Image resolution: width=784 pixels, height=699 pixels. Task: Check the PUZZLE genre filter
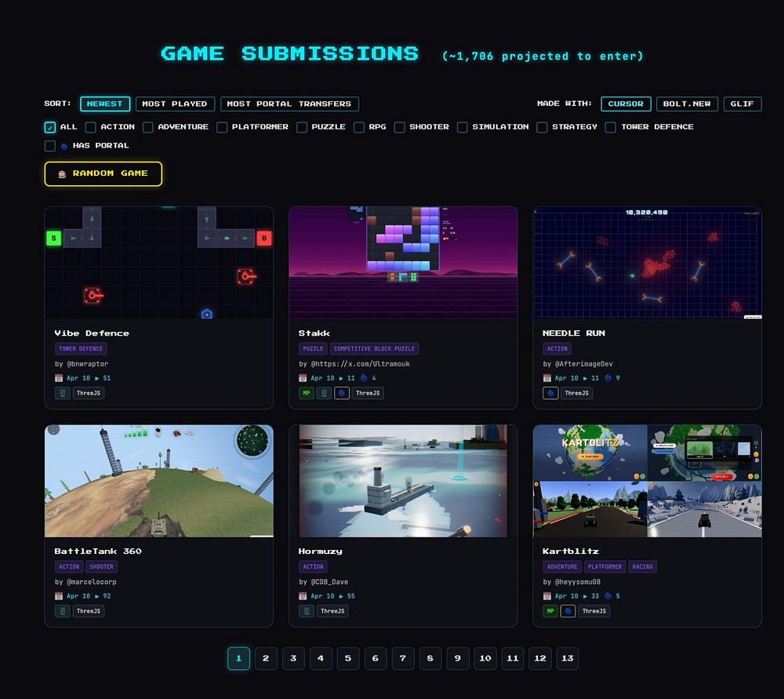[x=302, y=127]
